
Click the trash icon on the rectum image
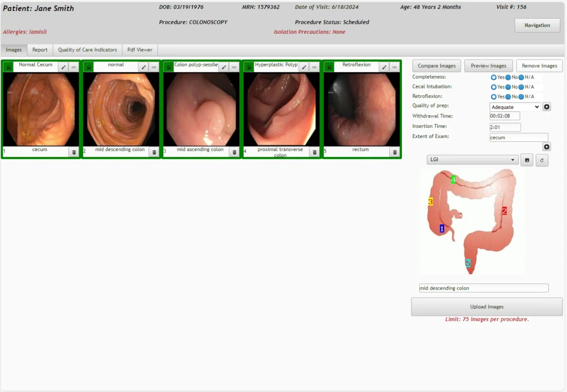[x=394, y=151]
